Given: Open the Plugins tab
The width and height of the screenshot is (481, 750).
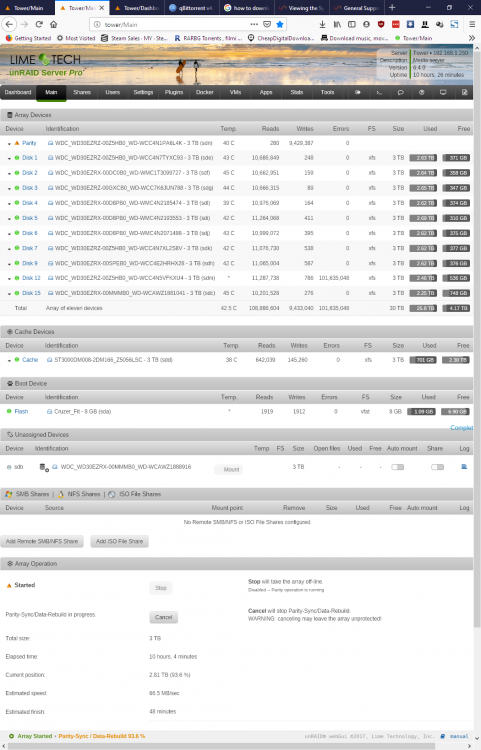Looking at the screenshot, I should [x=174, y=92].
